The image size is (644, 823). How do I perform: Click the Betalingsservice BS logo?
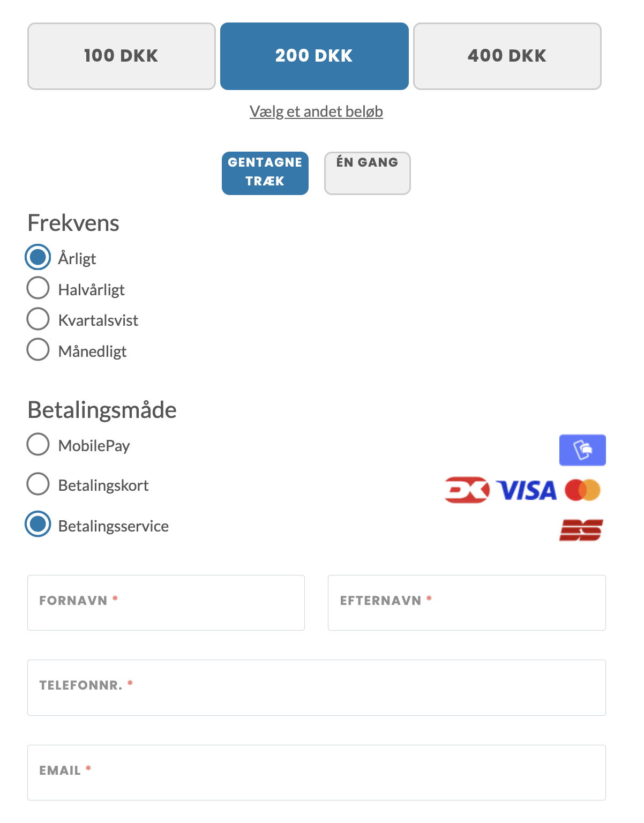582,529
